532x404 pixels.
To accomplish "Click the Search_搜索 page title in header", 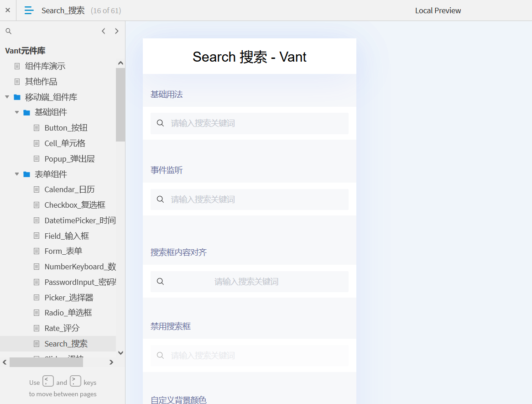I will [63, 10].
